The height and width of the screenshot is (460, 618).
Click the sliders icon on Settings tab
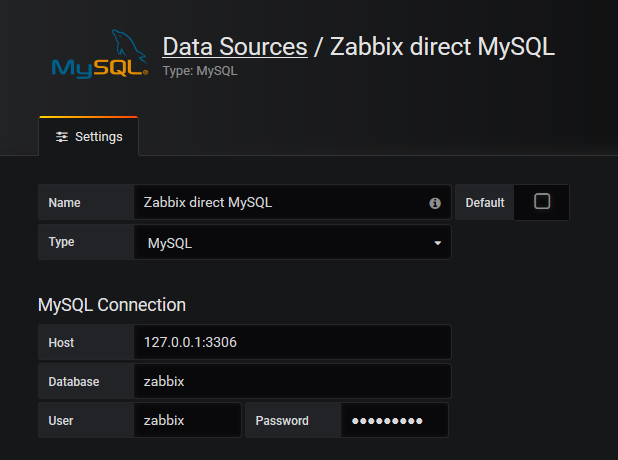[x=62, y=137]
